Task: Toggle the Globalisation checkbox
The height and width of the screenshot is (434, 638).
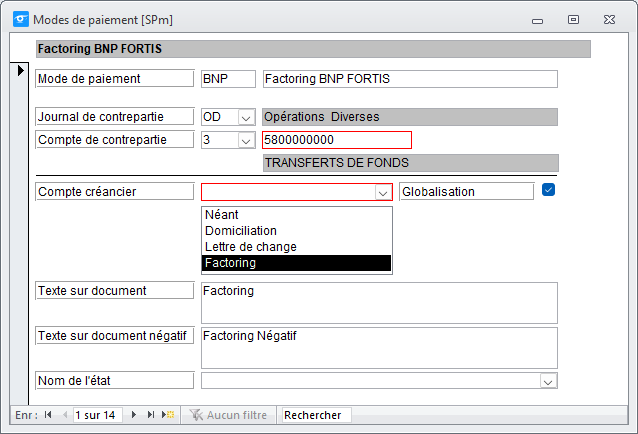Action: pos(548,190)
